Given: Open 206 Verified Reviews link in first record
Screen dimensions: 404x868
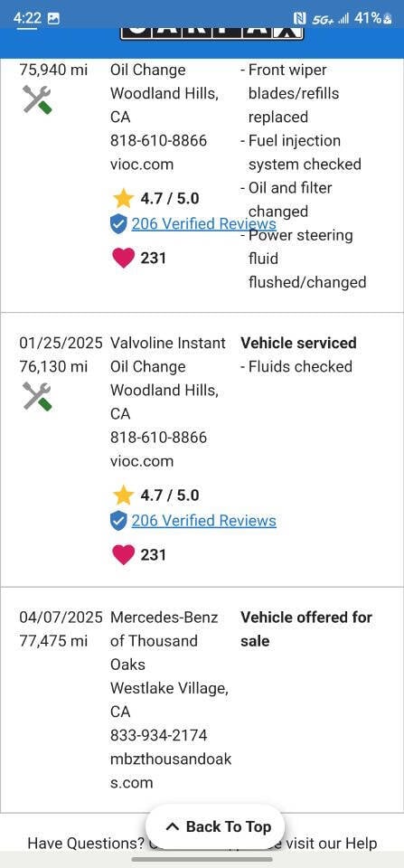Looking at the screenshot, I should click(203, 223).
